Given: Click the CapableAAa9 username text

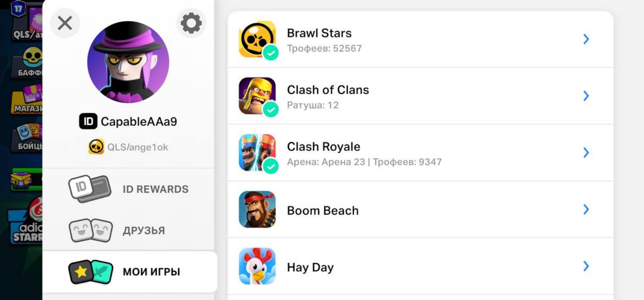Looking at the screenshot, I should pos(139,122).
